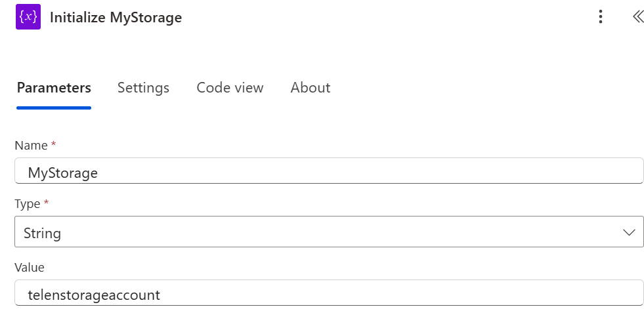The image size is (644, 309).
Task: Open the About tab
Action: (x=311, y=88)
